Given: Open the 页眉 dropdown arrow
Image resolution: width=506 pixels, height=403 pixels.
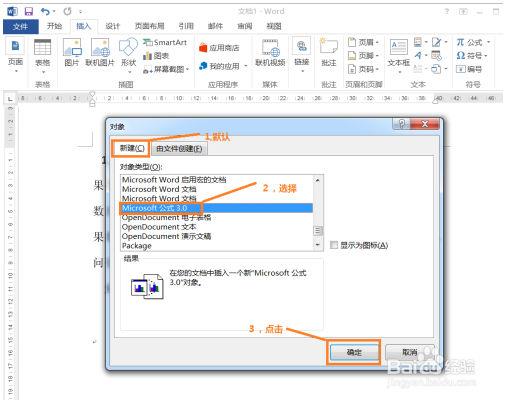Looking at the screenshot, I should (377, 42).
